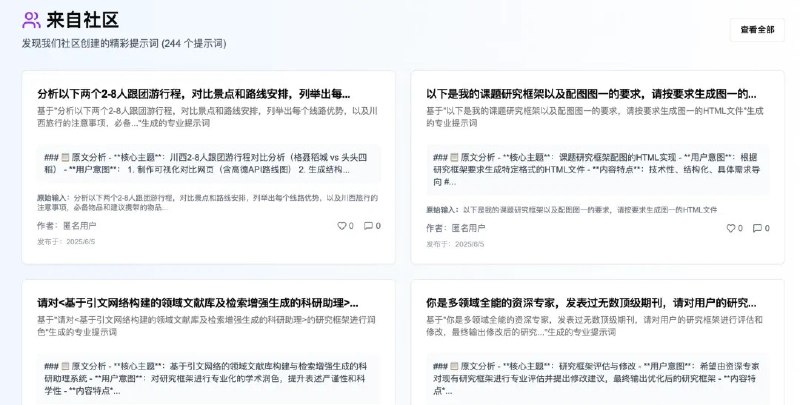This screenshot has height=405, width=800.
Task: Click the description 基于"你是多领域全能的资深专家 under fourth card title
Action: coord(594,326)
